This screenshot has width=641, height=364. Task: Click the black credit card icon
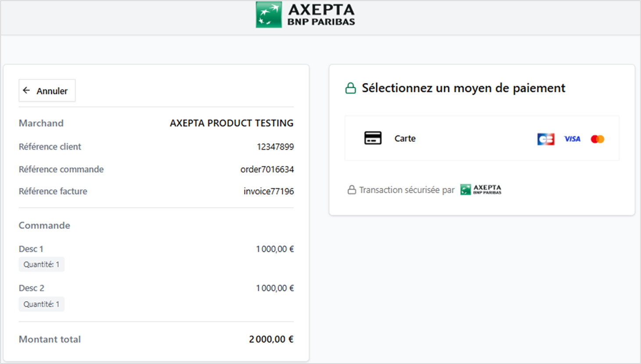[373, 138]
